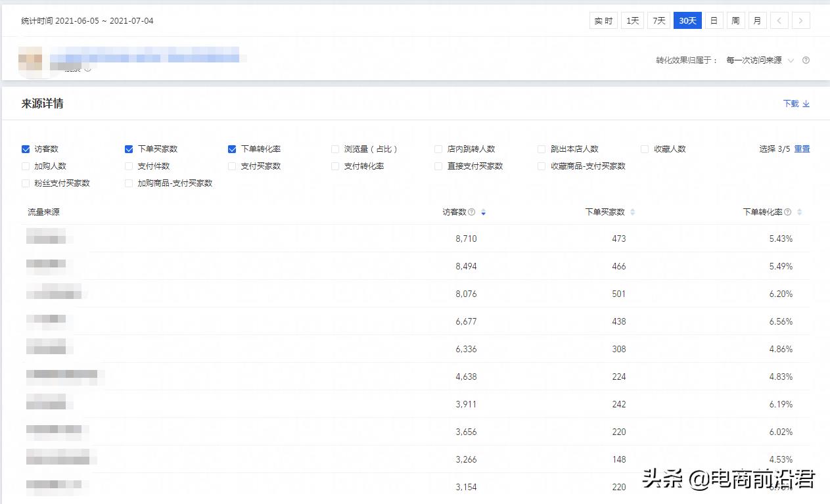Viewport: 830px width, 504px height.
Task: Tick the 加购人数 checkbox
Action: point(26,166)
